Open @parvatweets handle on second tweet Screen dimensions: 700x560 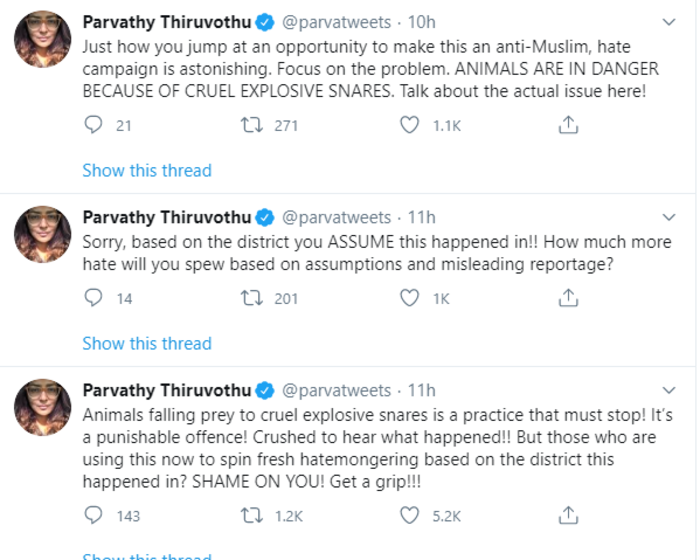[x=336, y=217]
